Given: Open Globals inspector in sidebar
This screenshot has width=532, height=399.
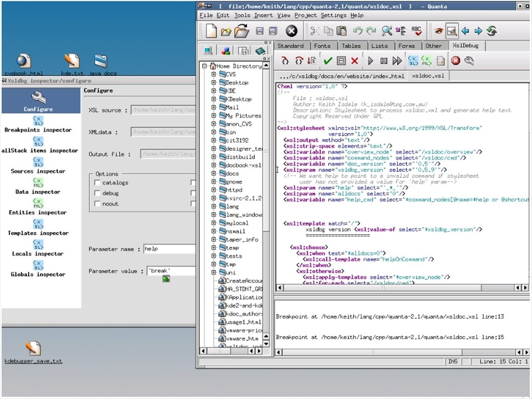Looking at the screenshot, I should tap(38, 269).
